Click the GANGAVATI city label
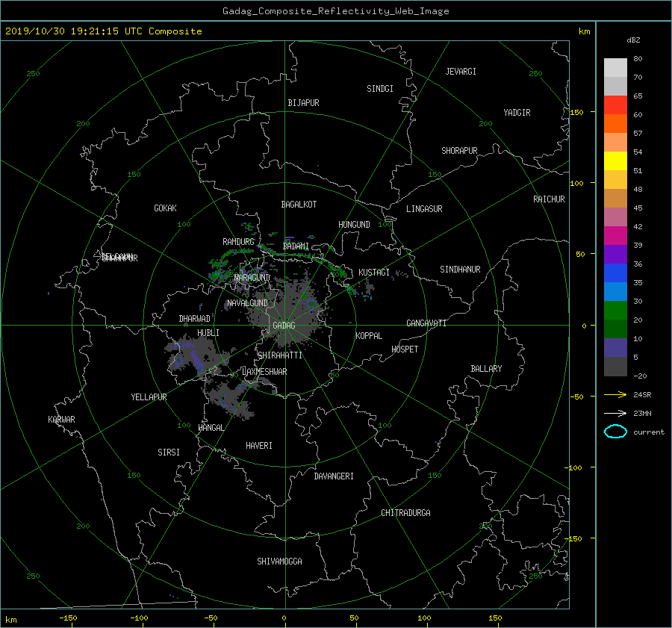This screenshot has width=672, height=628. 426,323
